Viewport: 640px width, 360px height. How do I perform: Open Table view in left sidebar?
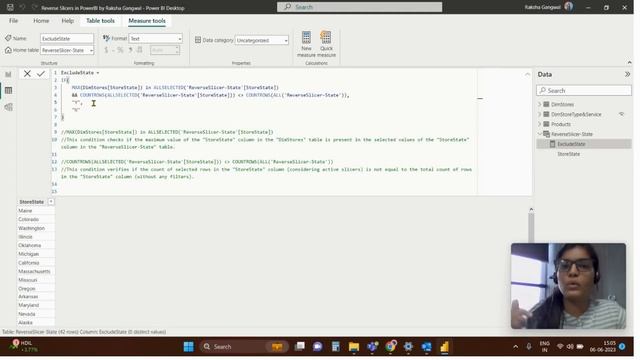coord(8,91)
